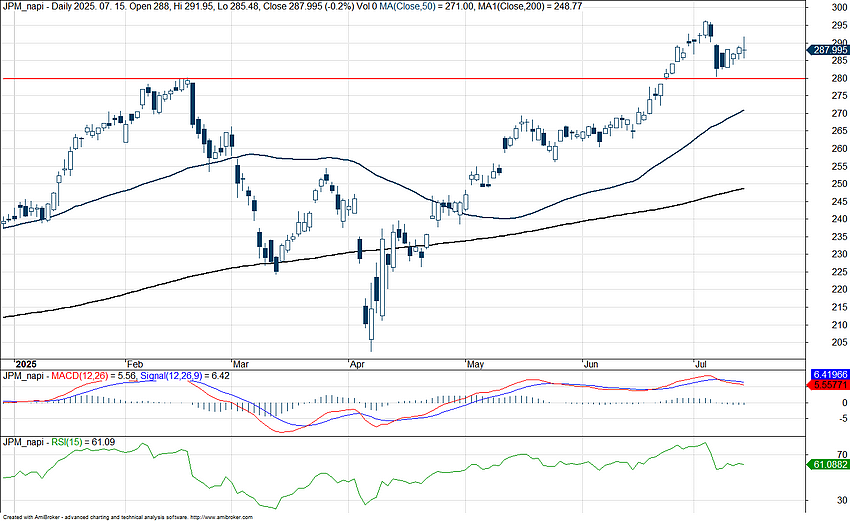This screenshot has width=850, height=521.
Task: Click the Apr label on the time axis
Action: 357,364
